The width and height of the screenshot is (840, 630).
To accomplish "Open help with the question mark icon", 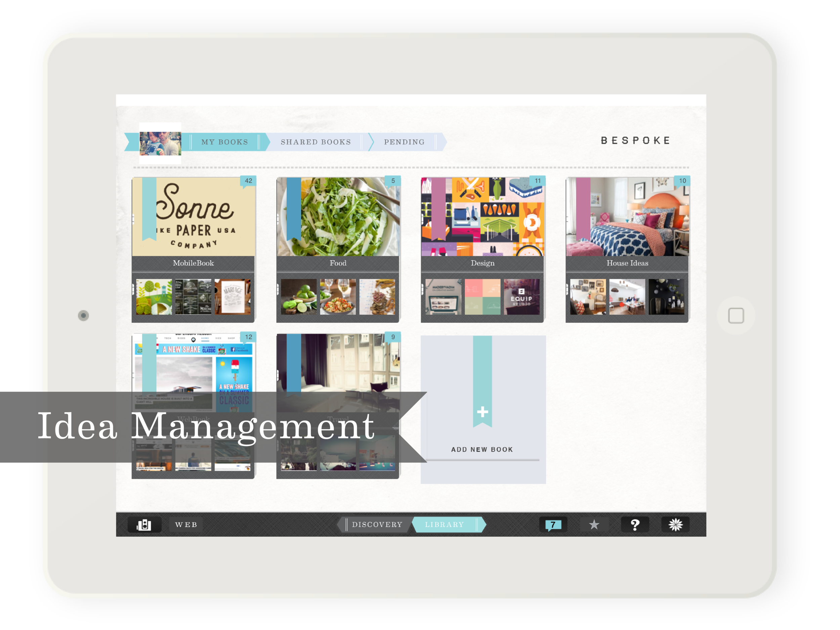I will 635,525.
